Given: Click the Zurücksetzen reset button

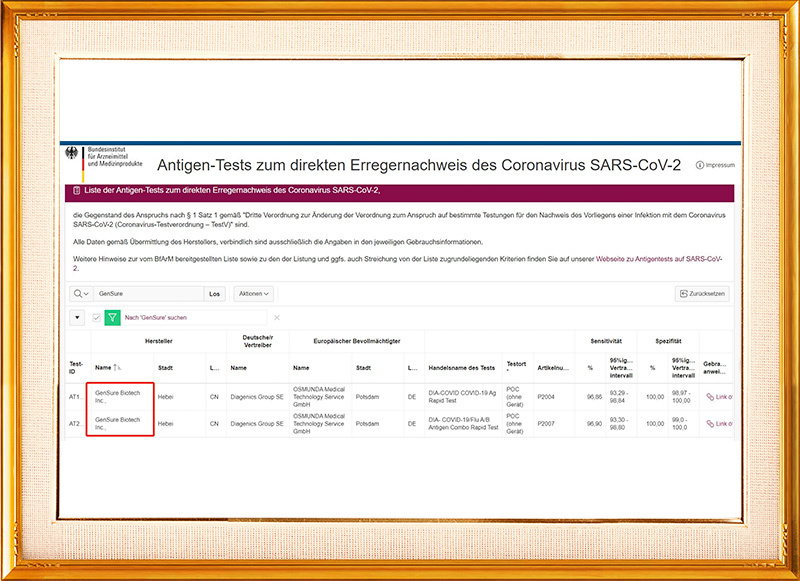Looking at the screenshot, I should pos(702,294).
